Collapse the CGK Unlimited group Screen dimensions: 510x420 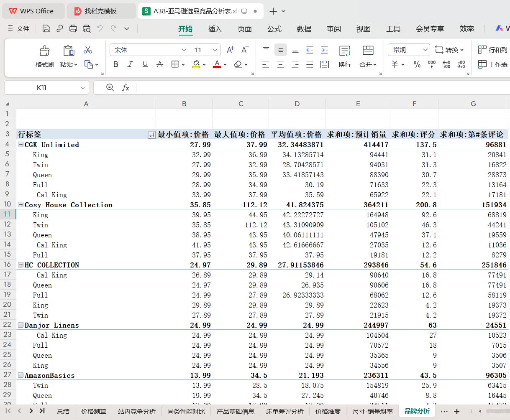[x=21, y=145]
